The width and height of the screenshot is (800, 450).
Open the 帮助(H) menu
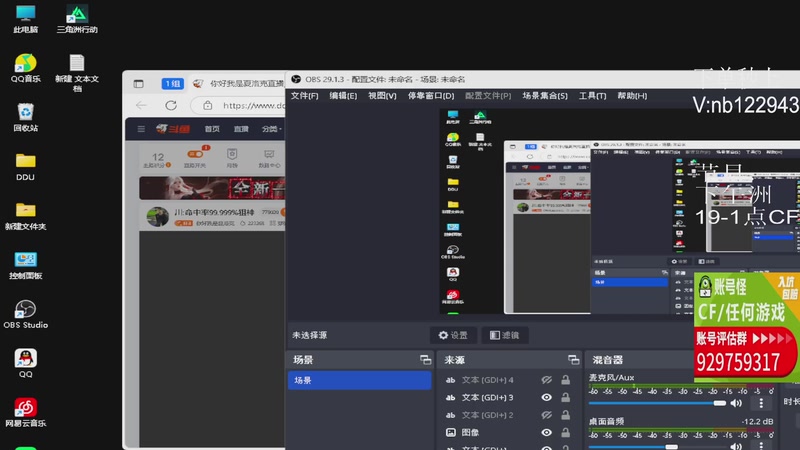632,95
